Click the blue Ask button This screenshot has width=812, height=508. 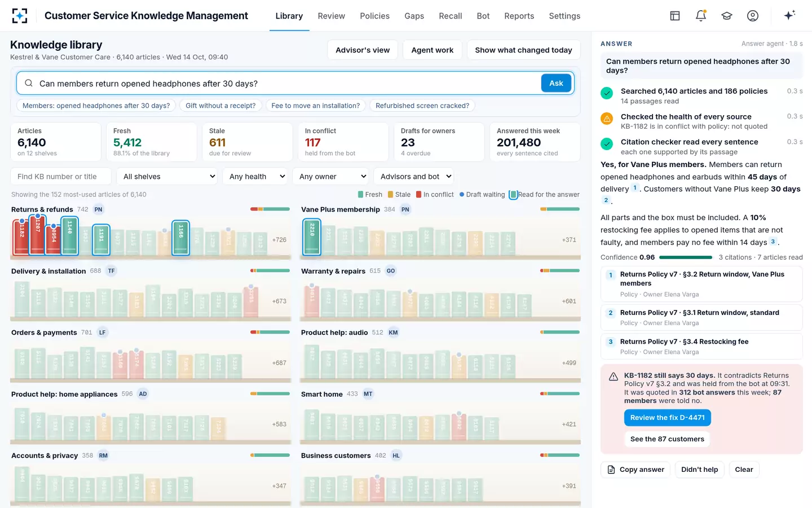click(556, 83)
